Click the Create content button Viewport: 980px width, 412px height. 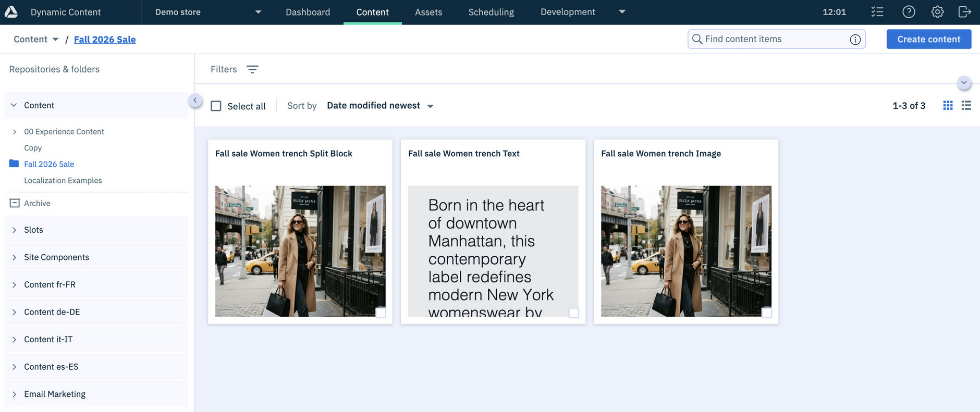pos(929,39)
